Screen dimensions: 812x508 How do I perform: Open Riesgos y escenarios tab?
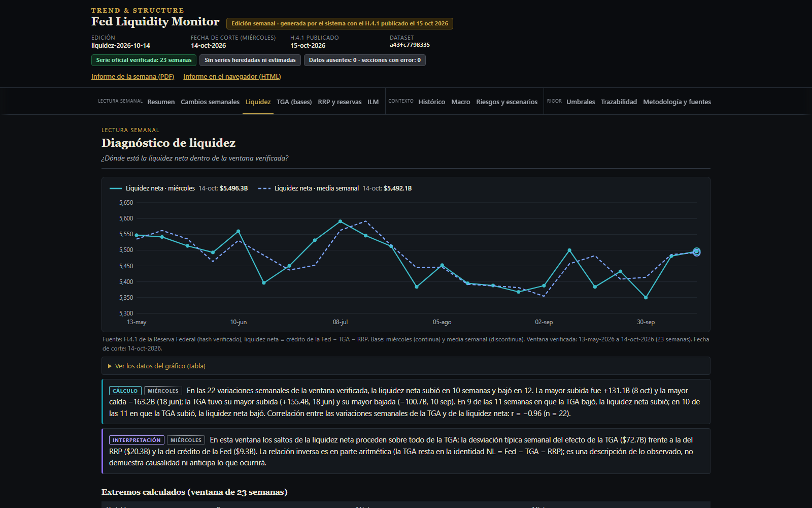[506, 102]
